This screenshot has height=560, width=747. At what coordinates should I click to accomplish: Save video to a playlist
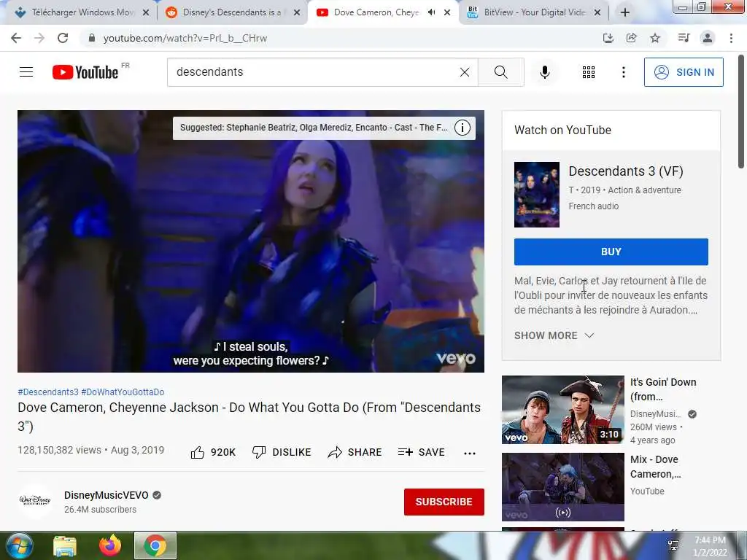tap(421, 452)
